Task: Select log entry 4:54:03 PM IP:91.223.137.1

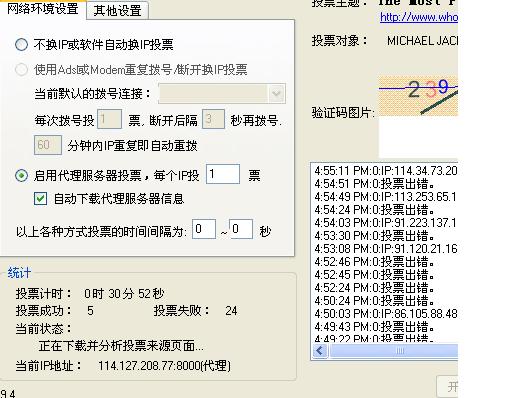Action: 385,223
